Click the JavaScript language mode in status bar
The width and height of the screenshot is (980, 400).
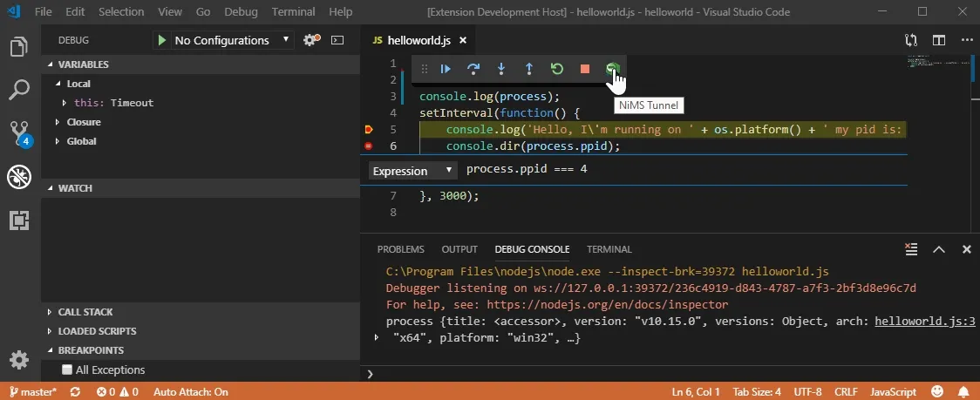pyautogui.click(x=894, y=392)
